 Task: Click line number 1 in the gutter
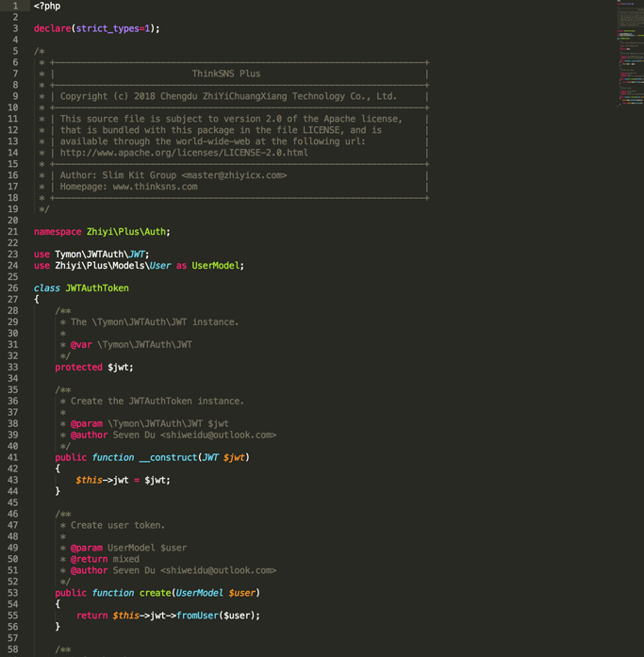15,6
